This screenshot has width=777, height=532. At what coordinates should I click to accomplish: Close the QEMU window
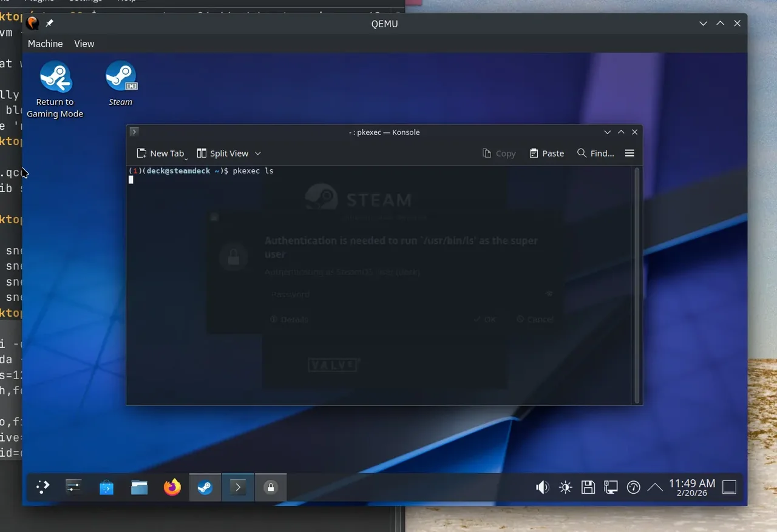(738, 23)
